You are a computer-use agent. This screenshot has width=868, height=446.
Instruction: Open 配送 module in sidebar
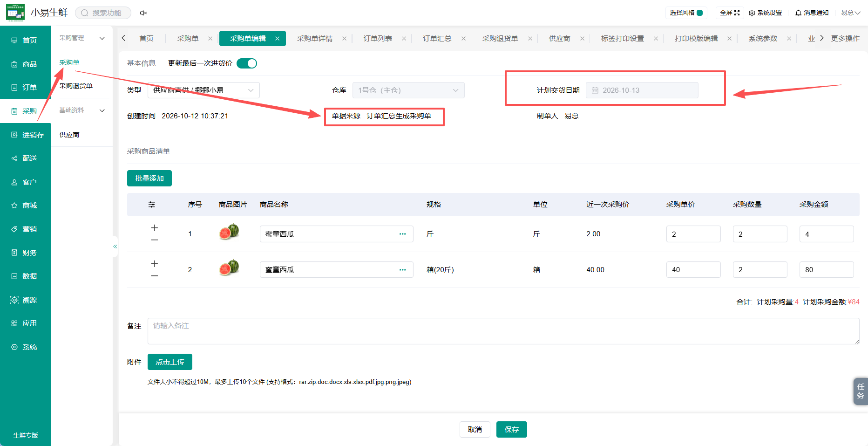tap(26, 158)
